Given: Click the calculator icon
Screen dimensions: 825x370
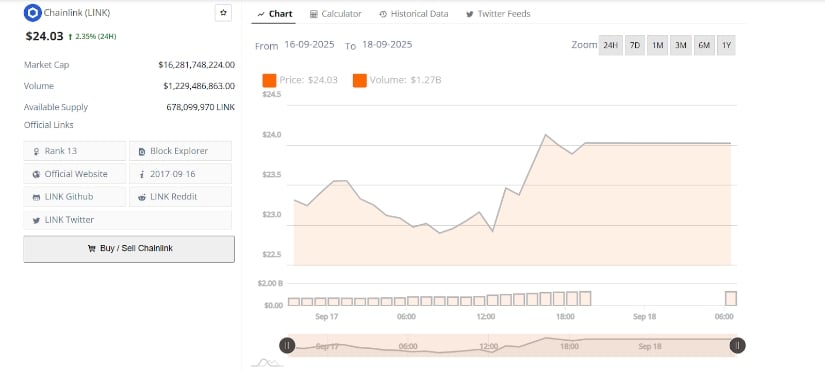Looking at the screenshot, I should click(x=314, y=14).
